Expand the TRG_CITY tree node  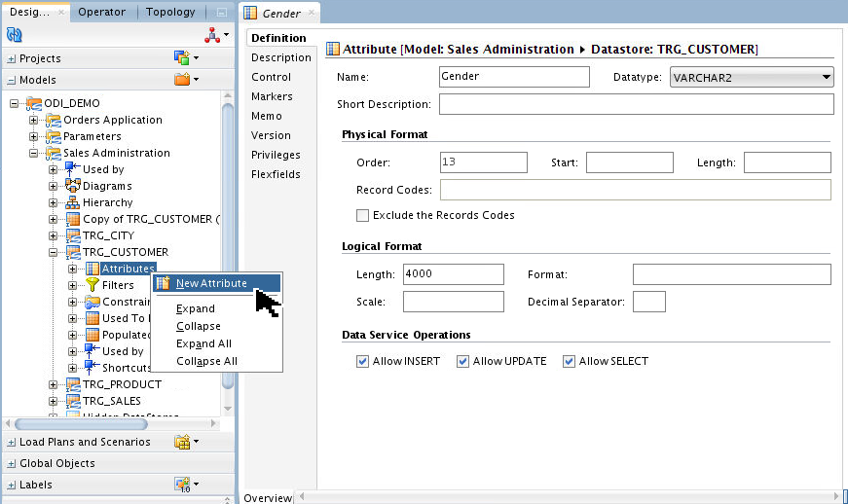tap(53, 235)
